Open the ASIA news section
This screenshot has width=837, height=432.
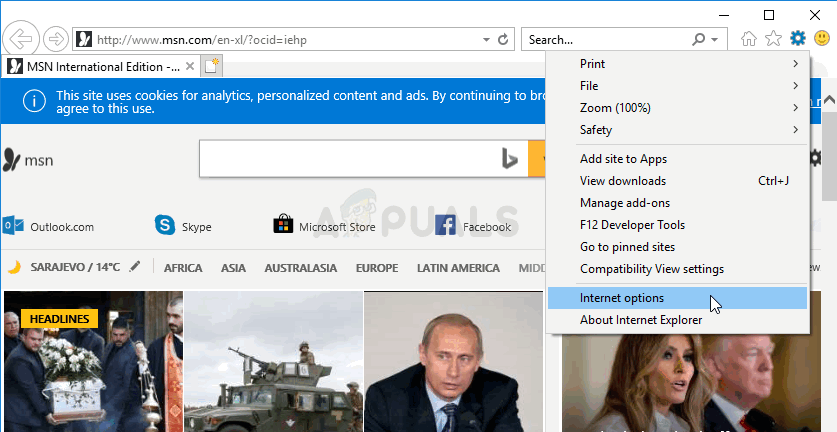[233, 268]
